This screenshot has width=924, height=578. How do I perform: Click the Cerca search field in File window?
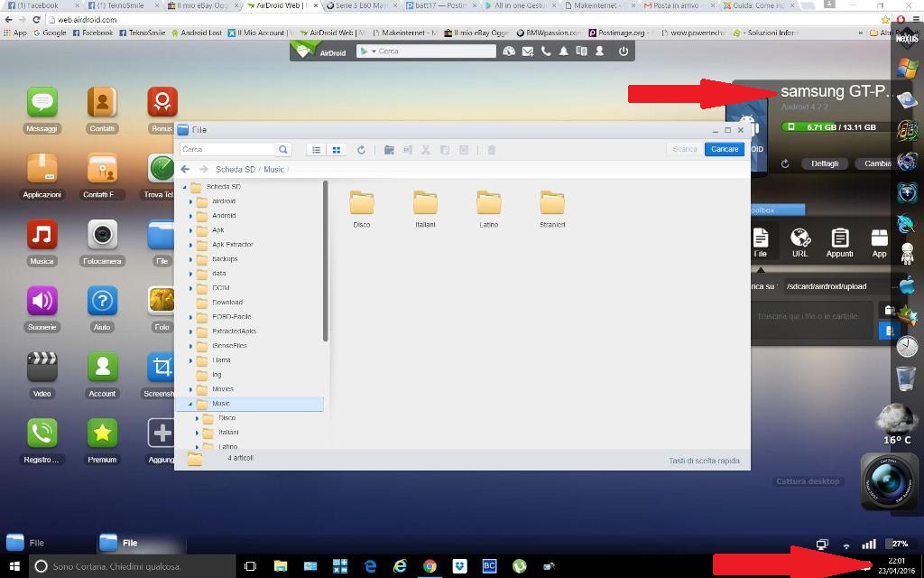pos(228,150)
